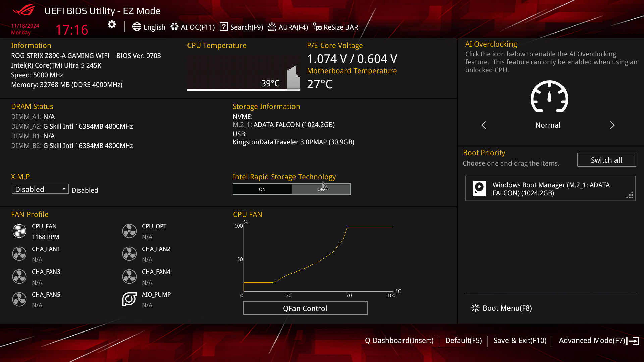Screen dimensions: 644x362
Task: Click the 11/18/2024 Monday date
Action: click(x=25, y=29)
